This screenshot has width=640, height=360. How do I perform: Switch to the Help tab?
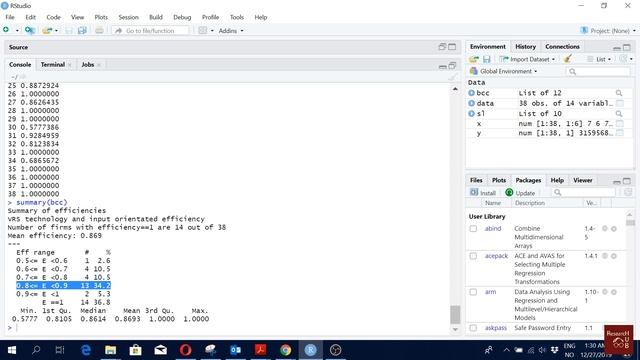557,180
